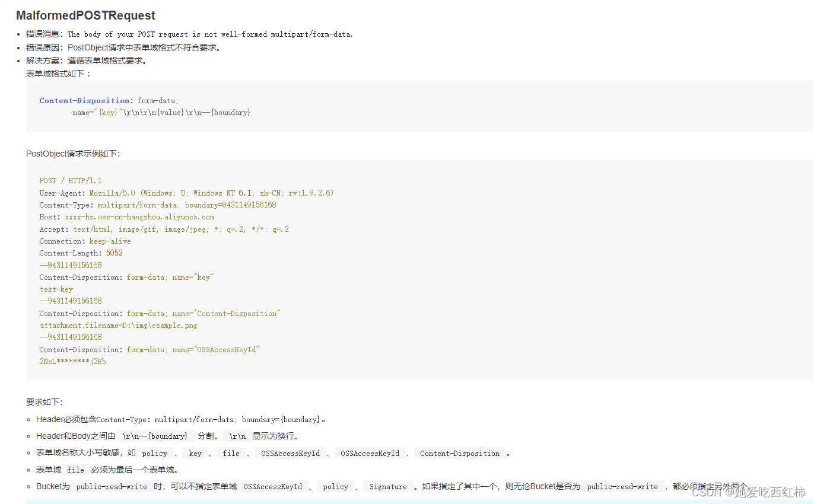This screenshot has width=814, height=504.
Task: Click the requirement starting 'Header必须包含Content-Type'
Action: point(181,419)
